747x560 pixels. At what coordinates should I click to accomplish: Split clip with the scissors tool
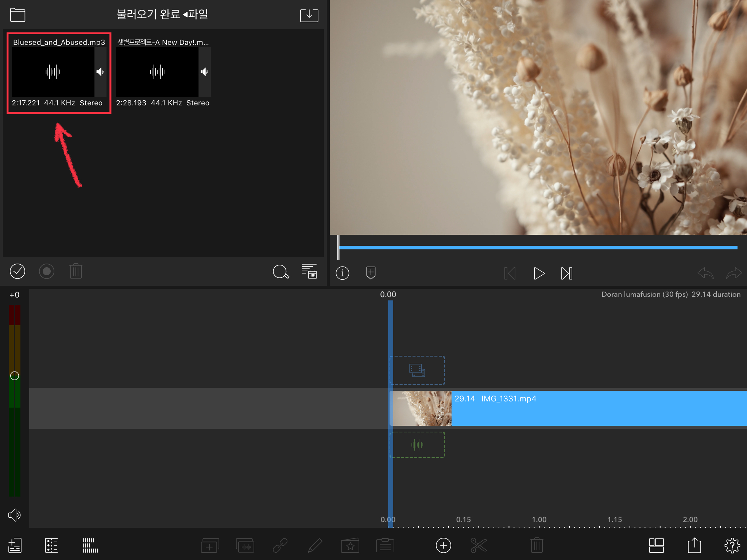[479, 545]
